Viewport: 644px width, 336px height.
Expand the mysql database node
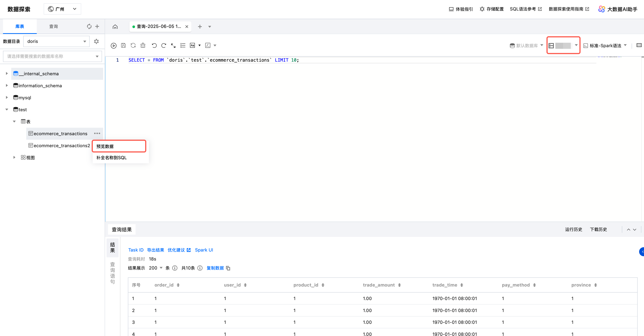pyautogui.click(x=7, y=98)
